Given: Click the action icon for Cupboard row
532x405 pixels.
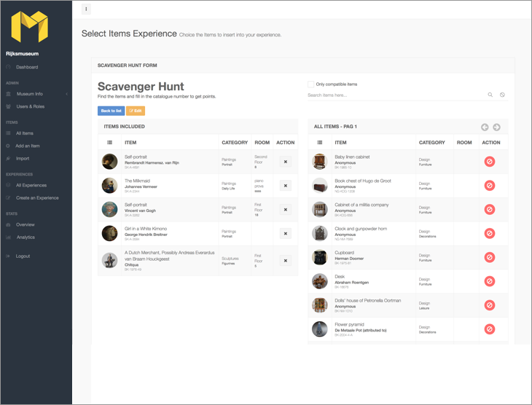Looking at the screenshot, I should tap(490, 257).
